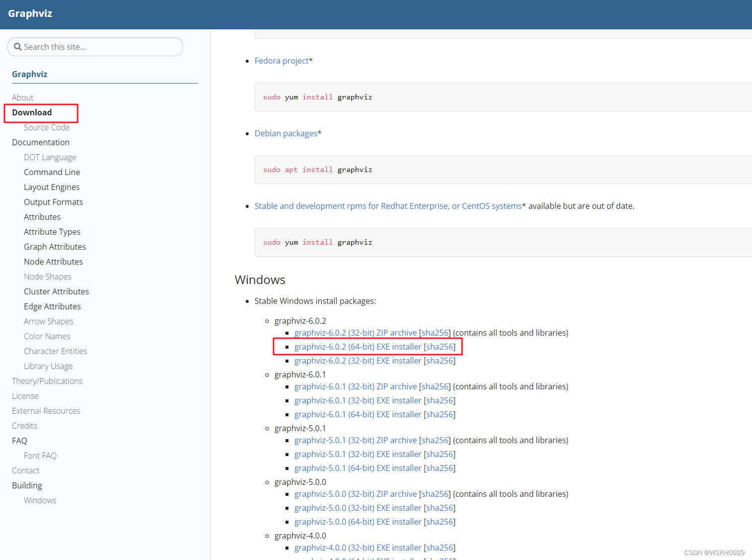
Task: Go to the Credits page
Action: [25, 426]
